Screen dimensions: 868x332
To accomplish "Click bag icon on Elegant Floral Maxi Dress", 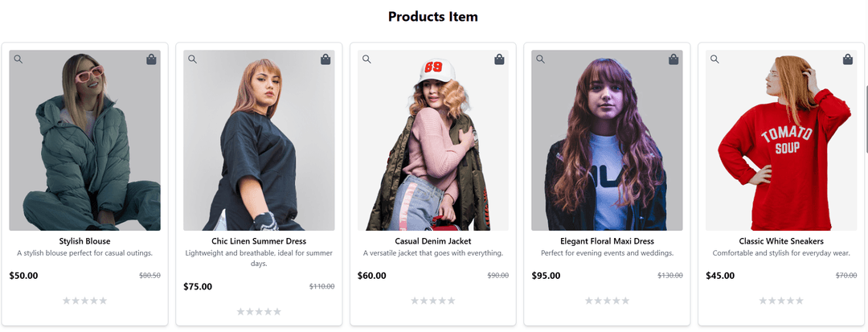I will (674, 59).
